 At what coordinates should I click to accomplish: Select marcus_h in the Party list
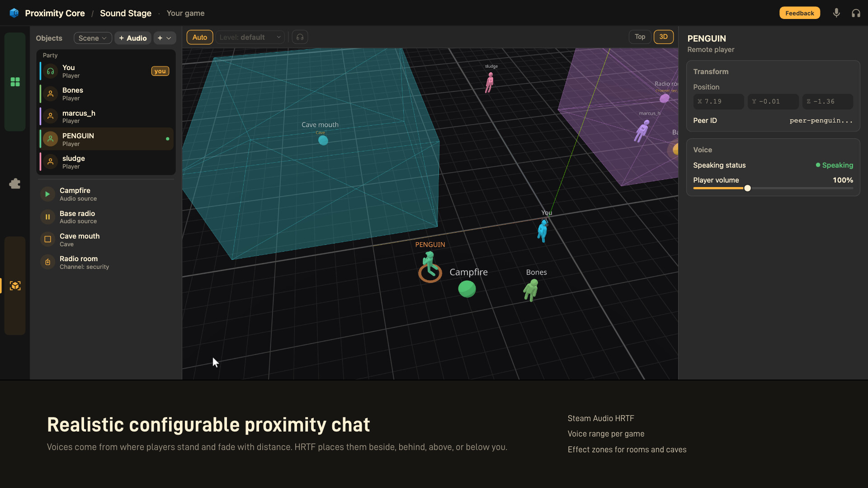click(106, 117)
